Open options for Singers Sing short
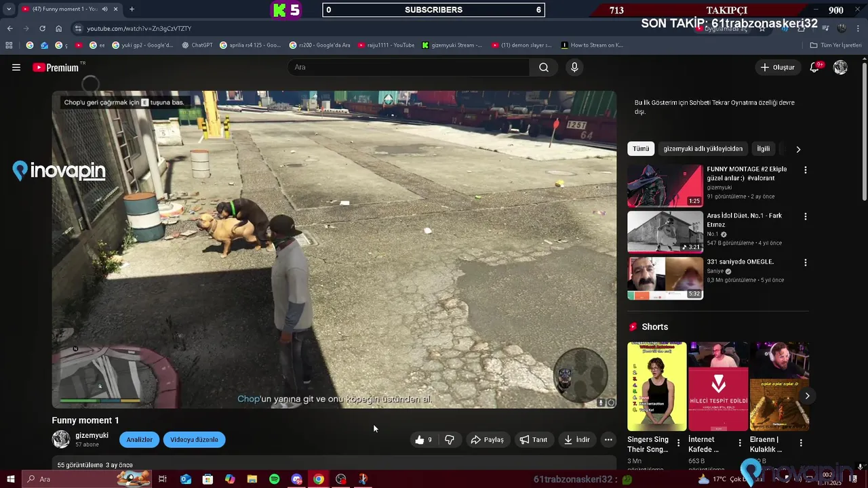 (679, 443)
